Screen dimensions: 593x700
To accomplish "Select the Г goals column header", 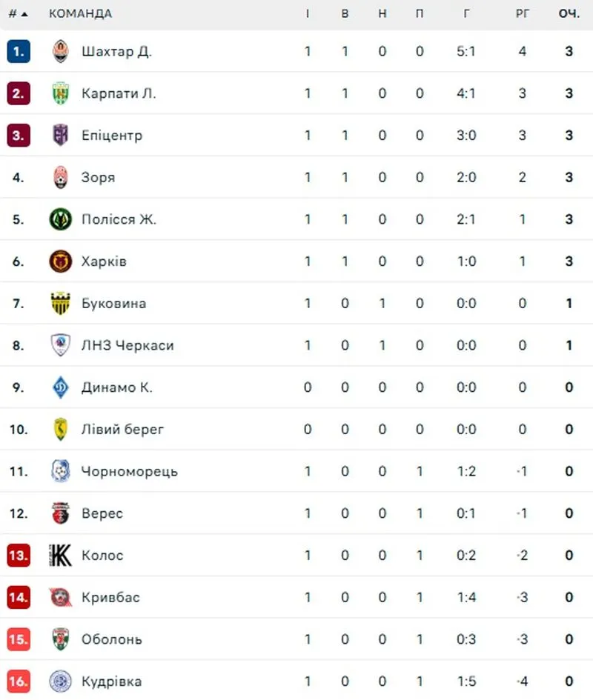I will click(466, 13).
